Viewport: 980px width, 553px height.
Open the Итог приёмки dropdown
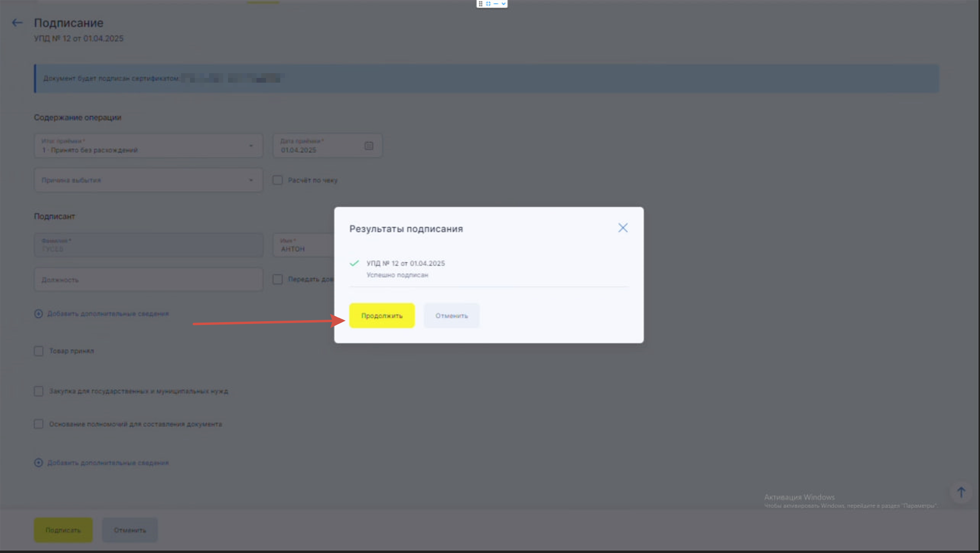pos(148,146)
